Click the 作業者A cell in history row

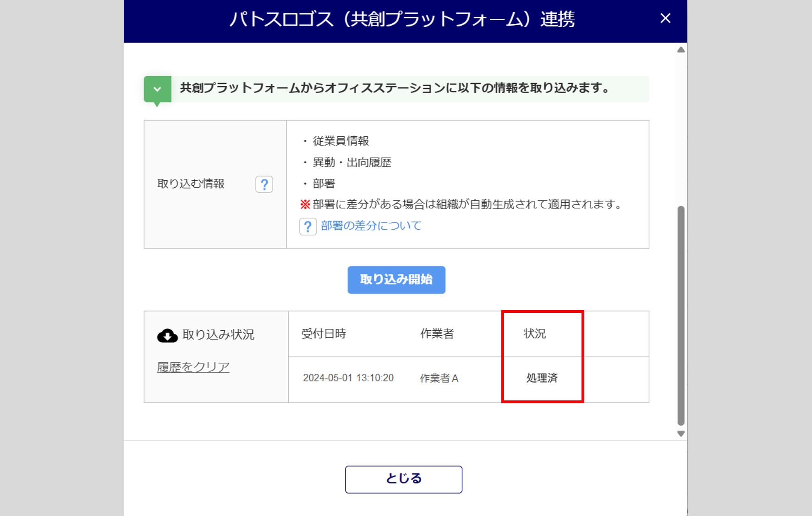439,378
